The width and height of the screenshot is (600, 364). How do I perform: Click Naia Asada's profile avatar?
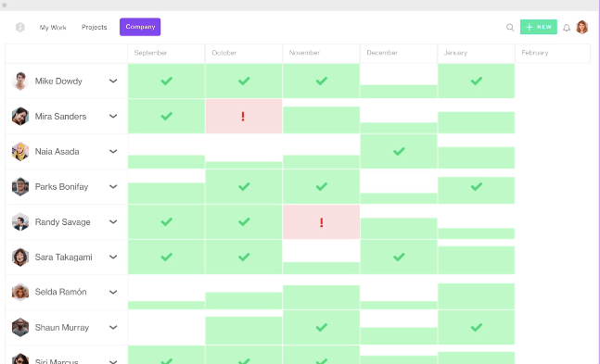[20, 151]
